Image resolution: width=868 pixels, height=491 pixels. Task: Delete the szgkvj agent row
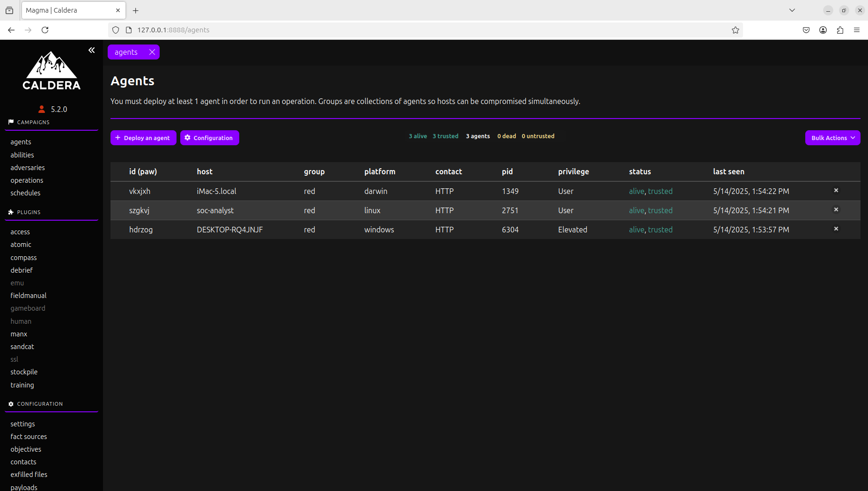pos(836,210)
